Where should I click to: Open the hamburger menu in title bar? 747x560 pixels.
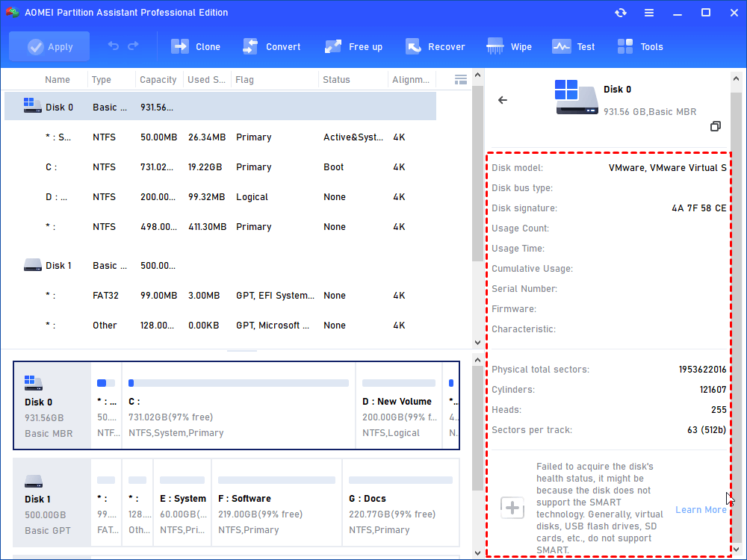pyautogui.click(x=649, y=13)
